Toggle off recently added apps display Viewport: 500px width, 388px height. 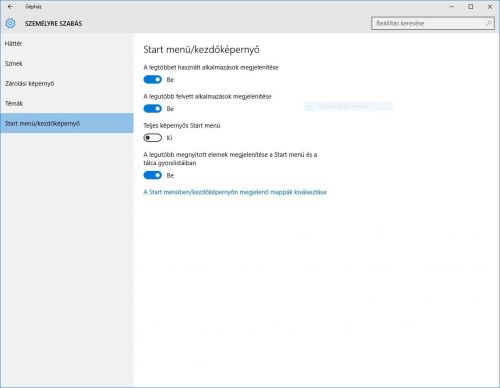[152, 109]
